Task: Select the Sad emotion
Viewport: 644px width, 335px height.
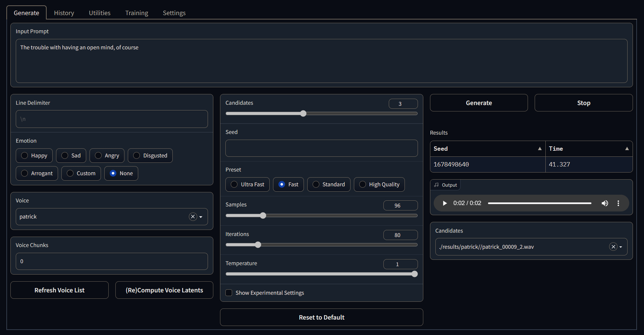Action: click(x=71, y=155)
